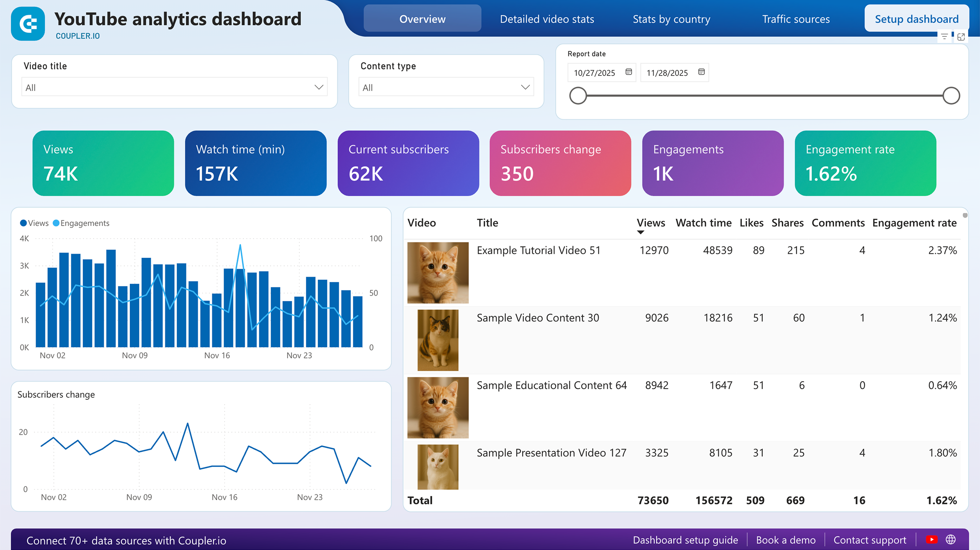Screen dimensions: 980x550
Task: Click the YouTube icon in the footer bar
Action: point(931,540)
